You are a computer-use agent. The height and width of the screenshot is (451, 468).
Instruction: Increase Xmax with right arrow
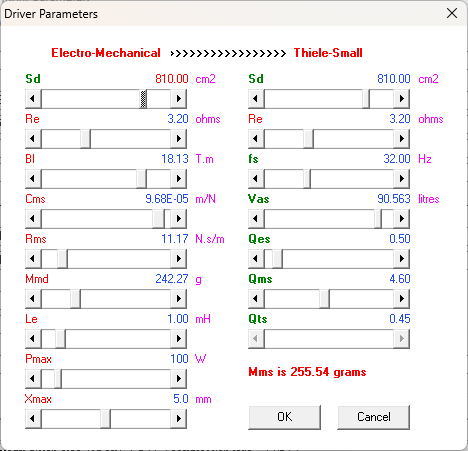click(179, 419)
